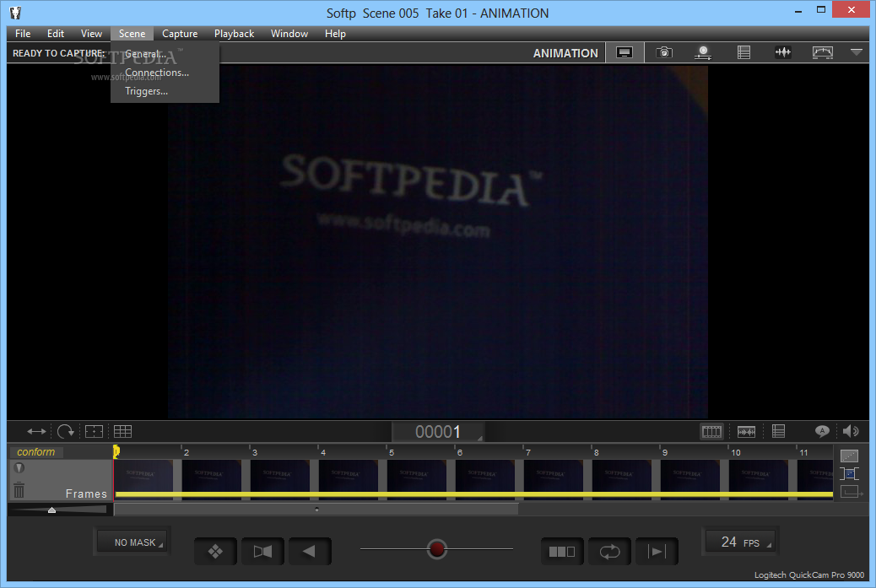Click the Logitech QuickCam Pro 9000 label
876x588 pixels.
tap(809, 575)
